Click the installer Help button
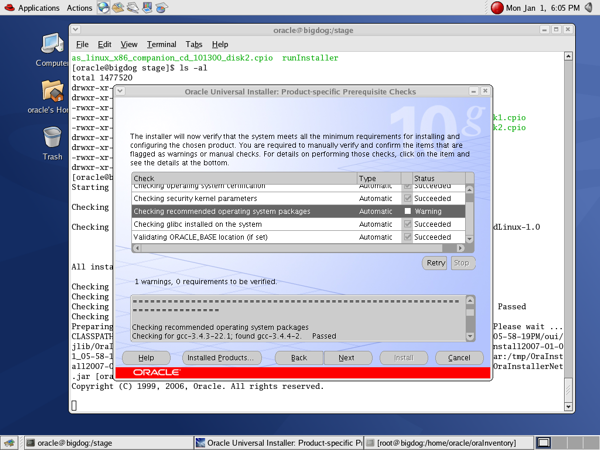Viewport: 600px width, 450px height. coord(146,358)
